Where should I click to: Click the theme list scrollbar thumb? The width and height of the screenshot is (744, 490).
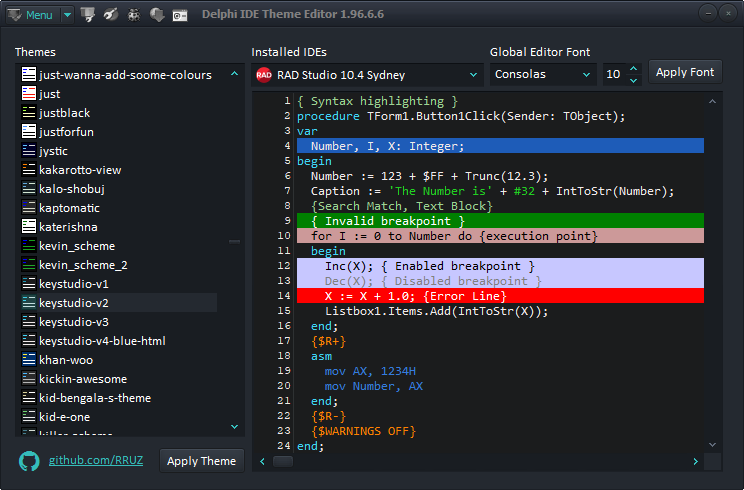tap(234, 242)
